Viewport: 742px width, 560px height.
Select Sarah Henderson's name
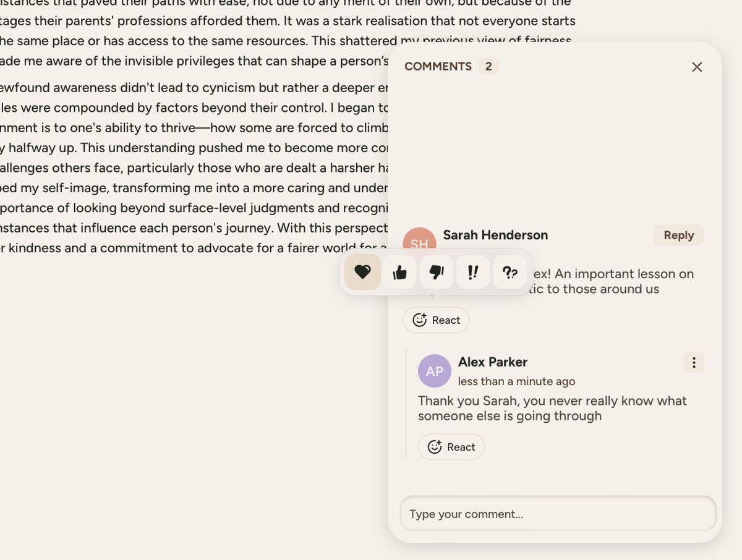(495, 235)
